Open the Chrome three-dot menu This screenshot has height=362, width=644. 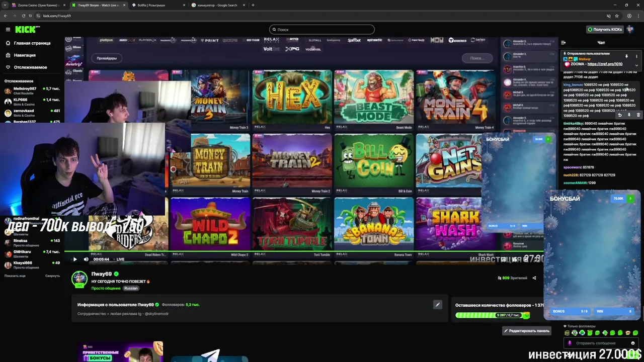(x=638, y=16)
